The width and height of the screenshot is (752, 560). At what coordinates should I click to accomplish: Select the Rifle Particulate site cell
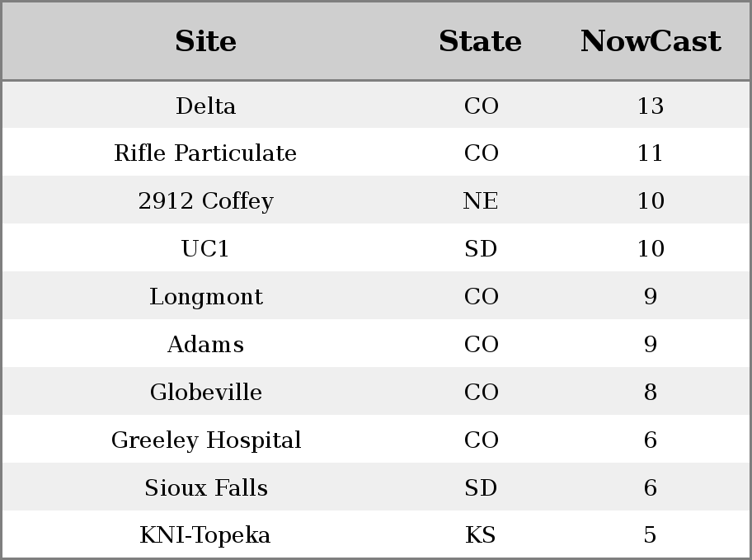(x=206, y=153)
